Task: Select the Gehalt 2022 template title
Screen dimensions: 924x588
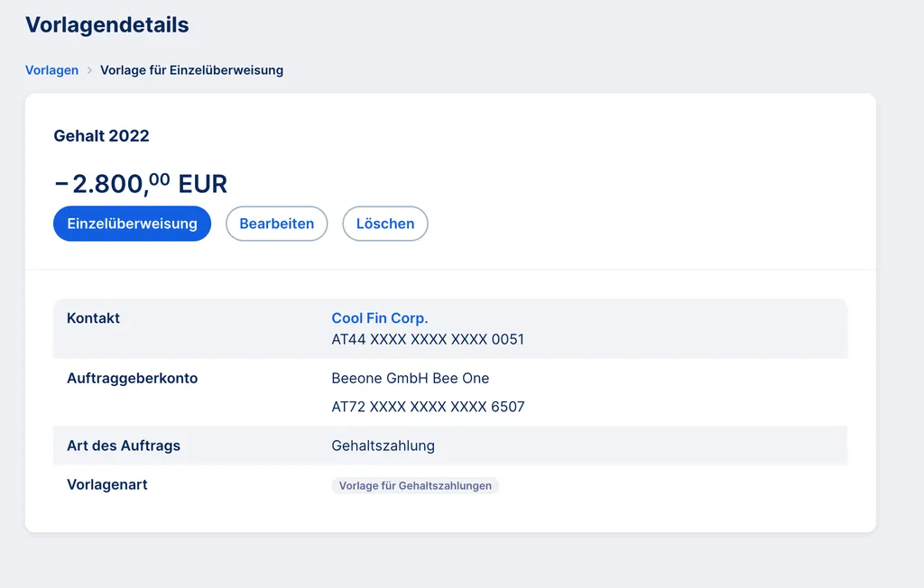Action: click(101, 136)
